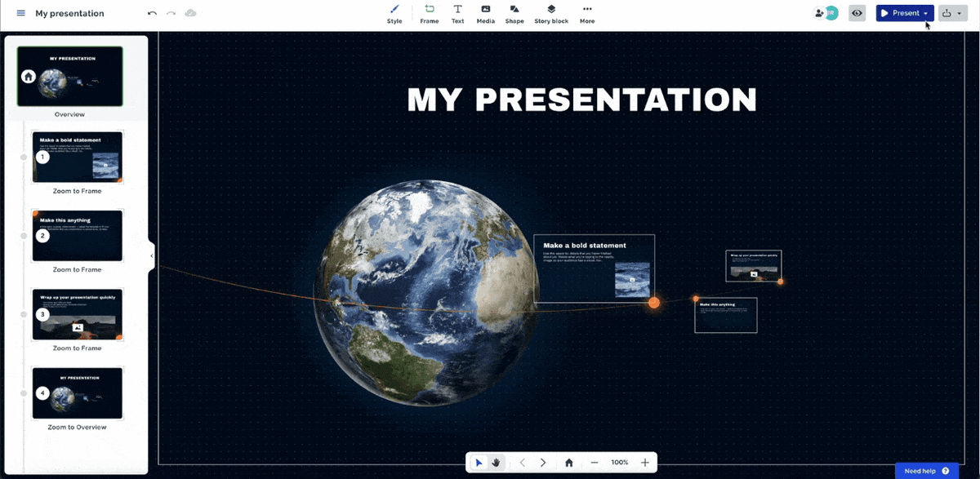Click the large orange path node
Image resolution: width=980 pixels, height=479 pixels.
point(653,303)
